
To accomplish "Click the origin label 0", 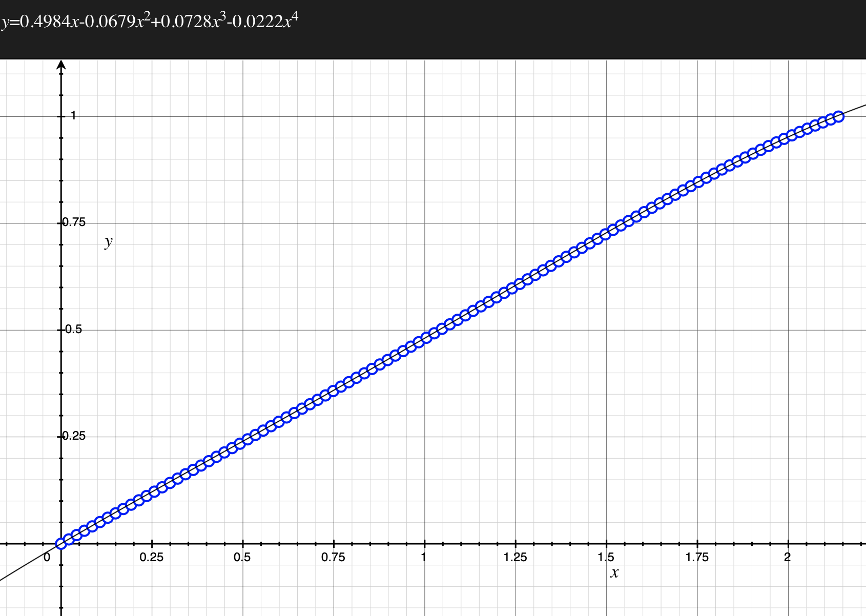I will tap(47, 558).
